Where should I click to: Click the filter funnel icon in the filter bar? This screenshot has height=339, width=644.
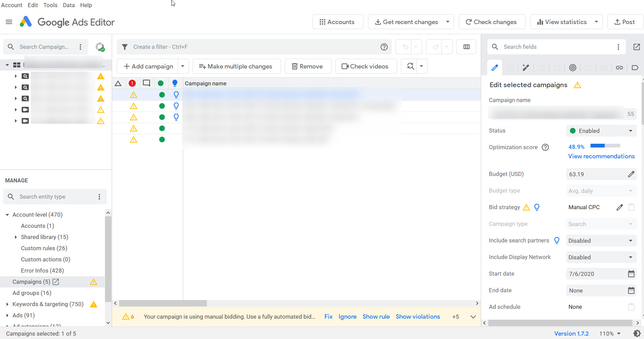tap(125, 47)
